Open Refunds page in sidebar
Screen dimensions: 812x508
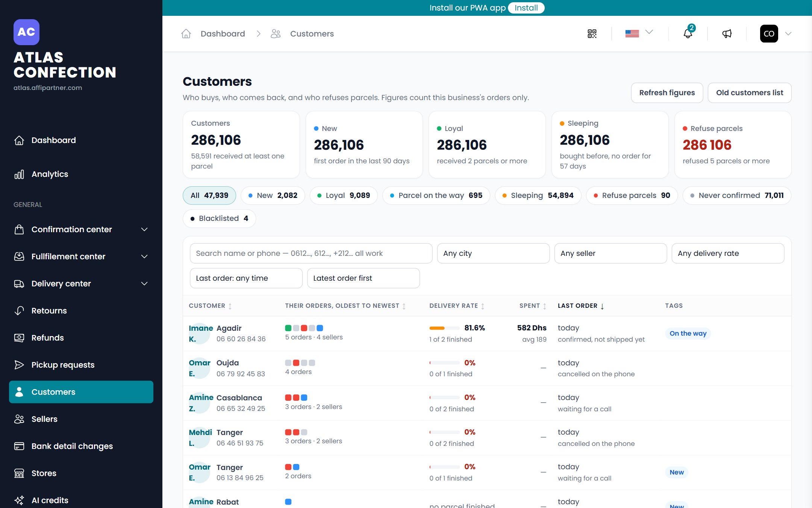point(81,338)
